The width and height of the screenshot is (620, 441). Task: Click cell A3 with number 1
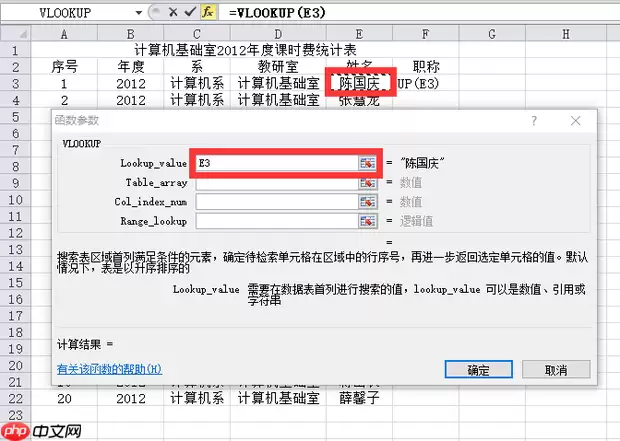[x=64, y=83]
